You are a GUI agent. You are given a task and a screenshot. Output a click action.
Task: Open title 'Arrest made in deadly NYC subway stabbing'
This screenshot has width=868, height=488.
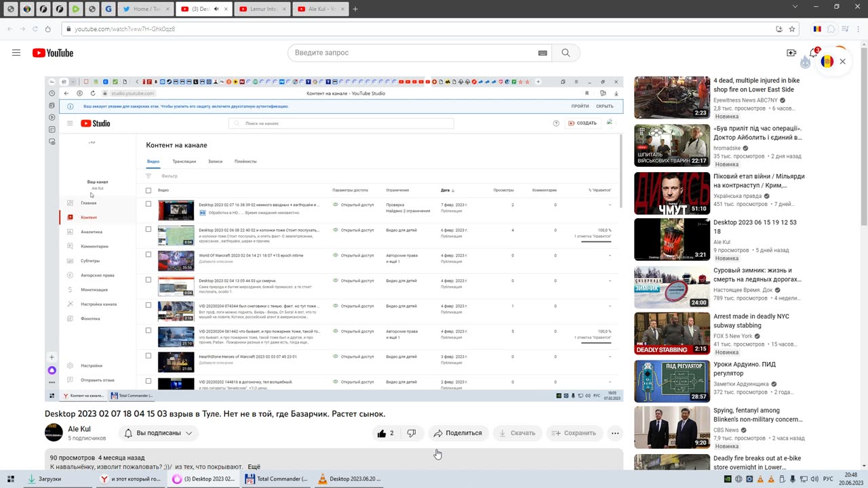click(x=752, y=321)
